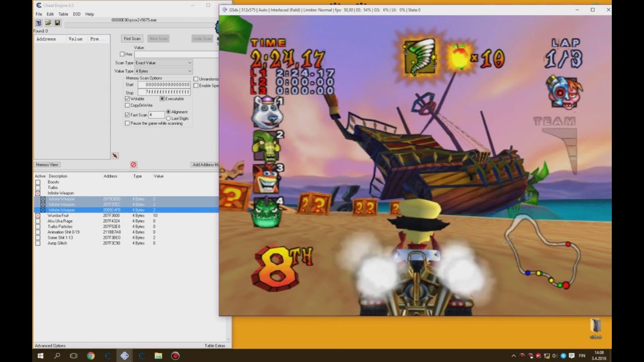Viewport: 644px width, 362px height.
Task: Open Google Chrome from the taskbar
Action: [91, 355]
